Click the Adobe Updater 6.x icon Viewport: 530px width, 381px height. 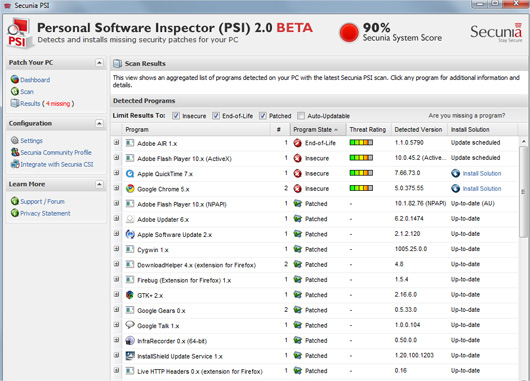point(130,219)
